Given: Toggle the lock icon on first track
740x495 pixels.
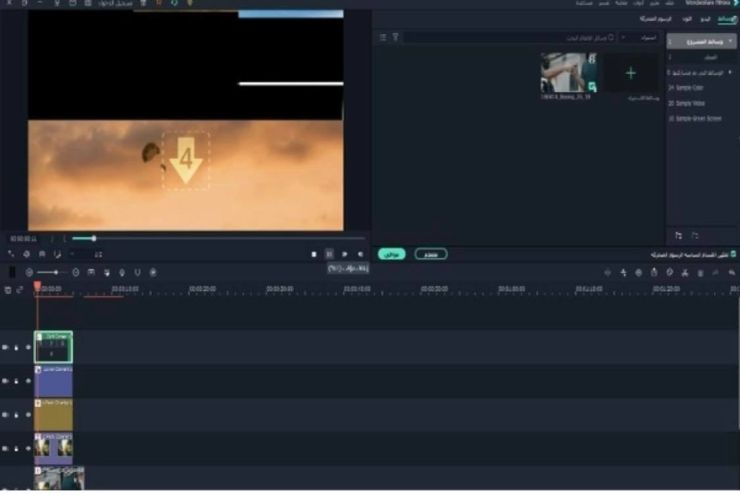Looking at the screenshot, I should pyautogui.click(x=16, y=347).
